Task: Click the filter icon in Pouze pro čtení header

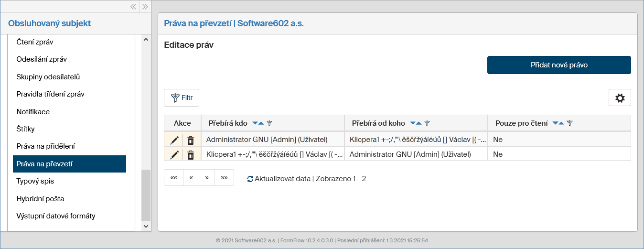Action: [569, 123]
